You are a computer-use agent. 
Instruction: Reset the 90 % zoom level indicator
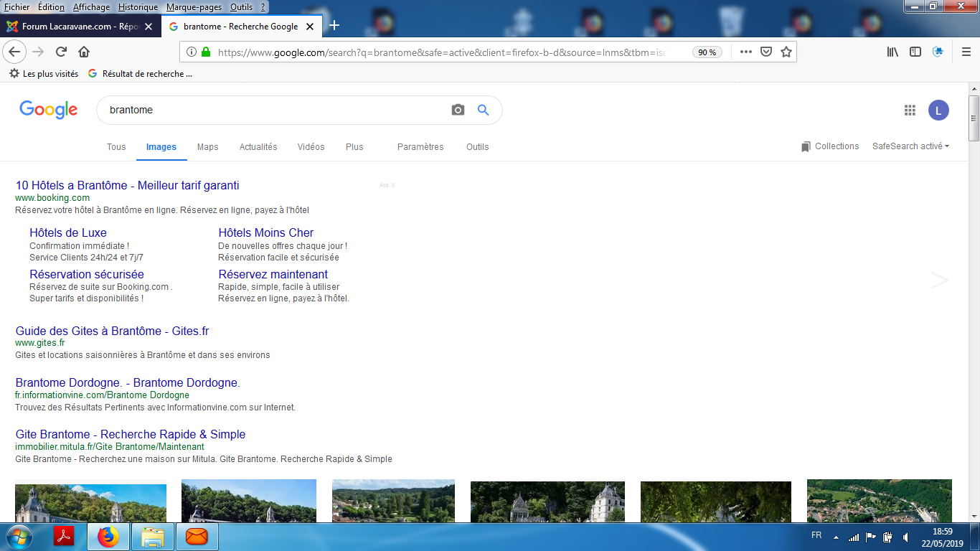point(707,52)
